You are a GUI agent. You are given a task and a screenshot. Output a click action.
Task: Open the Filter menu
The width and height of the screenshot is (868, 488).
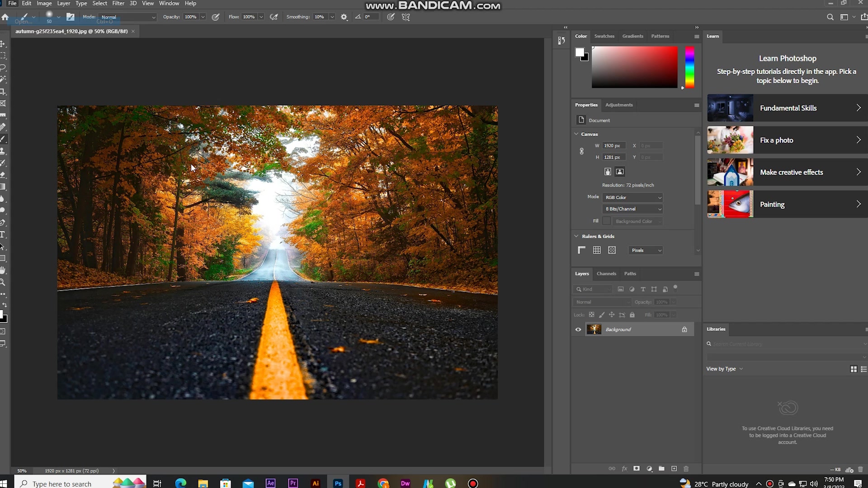point(118,3)
